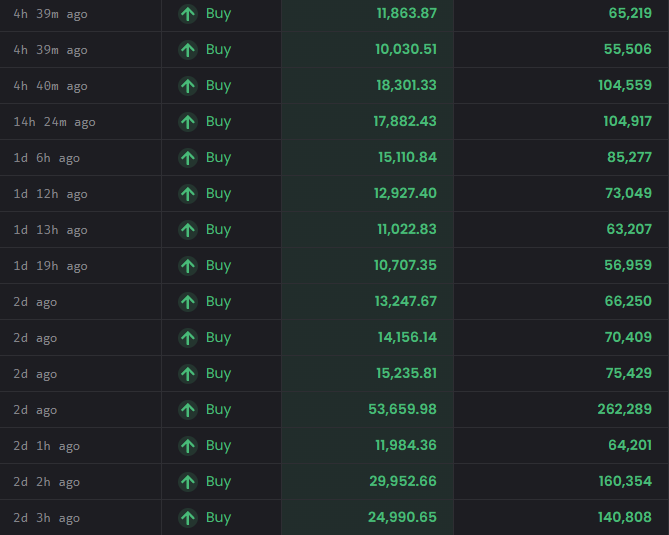
Task: Select the value 10,707.35
Action: click(405, 265)
